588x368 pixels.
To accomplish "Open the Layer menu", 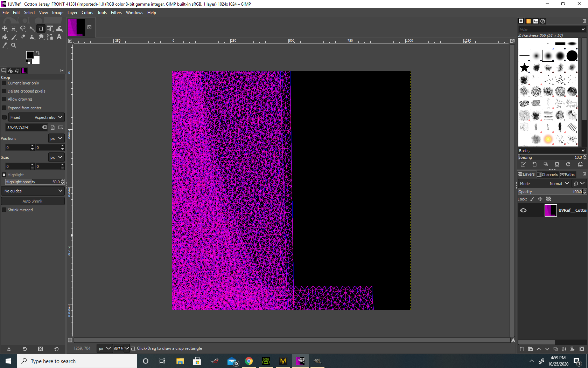I will pyautogui.click(x=72, y=13).
